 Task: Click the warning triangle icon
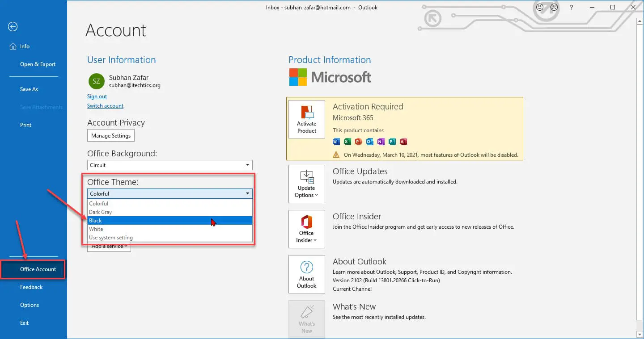(336, 155)
